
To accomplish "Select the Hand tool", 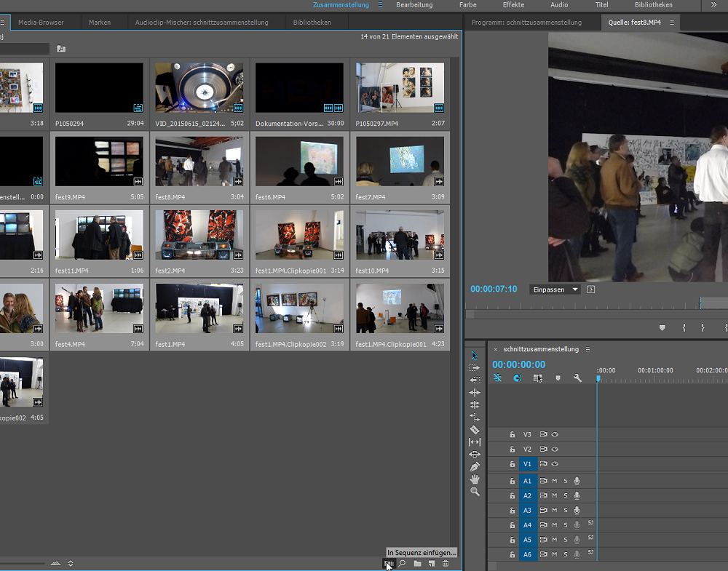I will pos(475,479).
